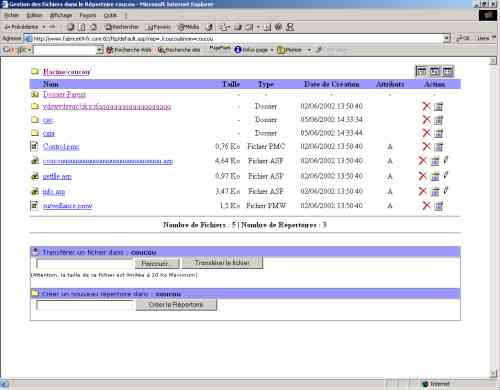Screen dimensions: 500x390
Task: Click the Date de Création column header
Action: [x=332, y=84]
